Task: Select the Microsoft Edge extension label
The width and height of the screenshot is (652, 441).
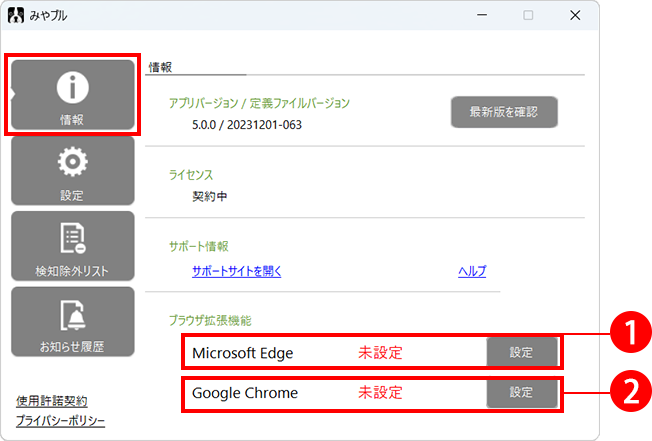Action: pyautogui.click(x=242, y=353)
